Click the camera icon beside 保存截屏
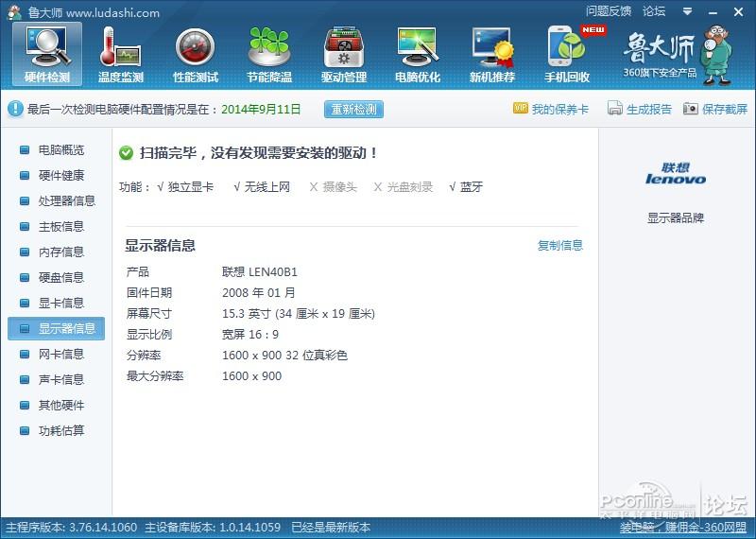Viewport: 756px width, 539px height. [x=691, y=109]
